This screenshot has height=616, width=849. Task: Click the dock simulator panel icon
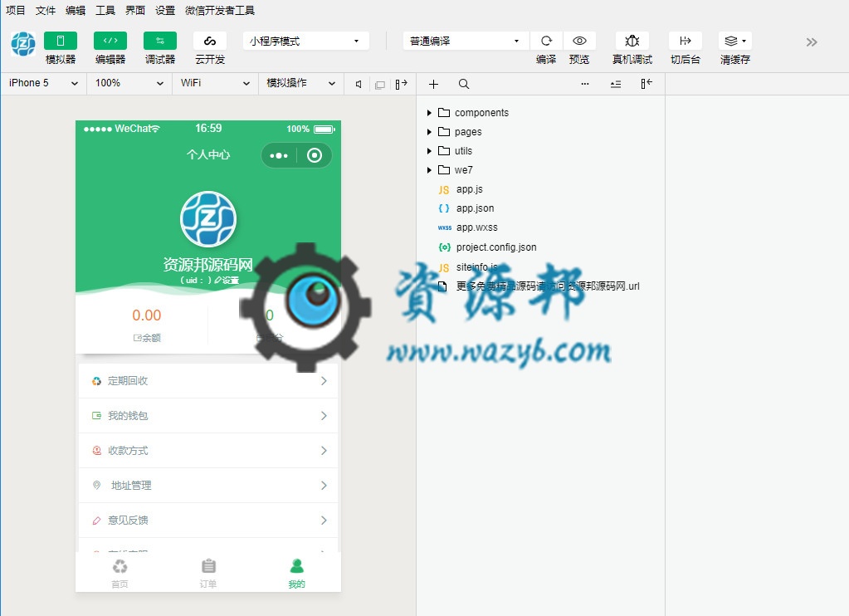[401, 84]
